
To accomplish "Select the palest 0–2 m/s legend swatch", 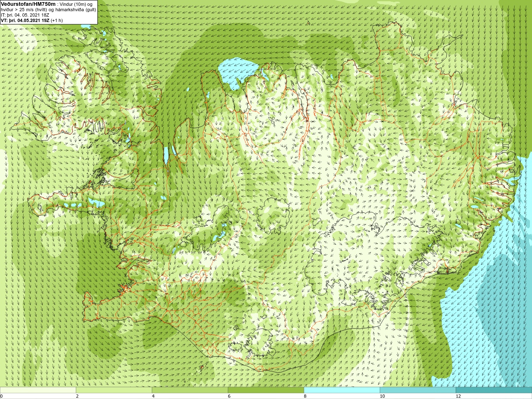I will point(38,390).
